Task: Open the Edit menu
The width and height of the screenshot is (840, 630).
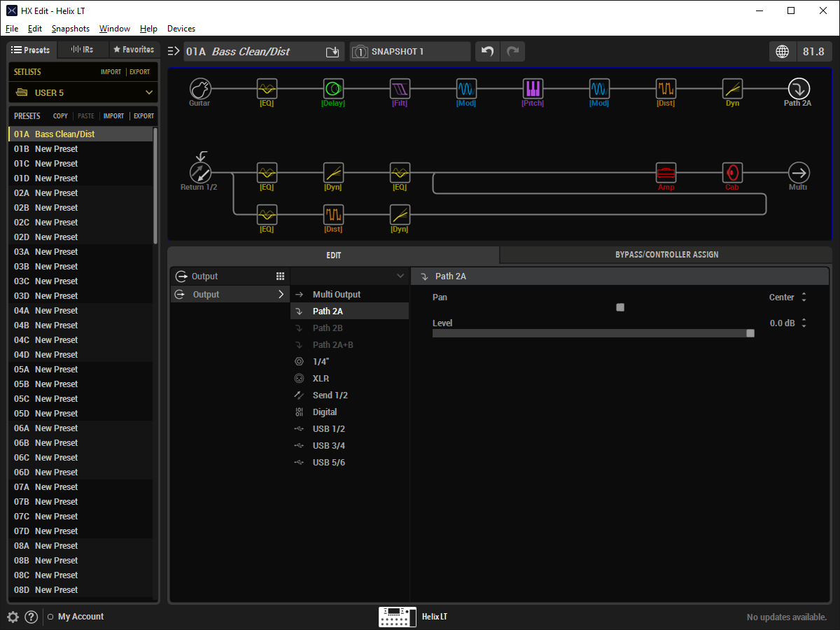Action: tap(35, 29)
